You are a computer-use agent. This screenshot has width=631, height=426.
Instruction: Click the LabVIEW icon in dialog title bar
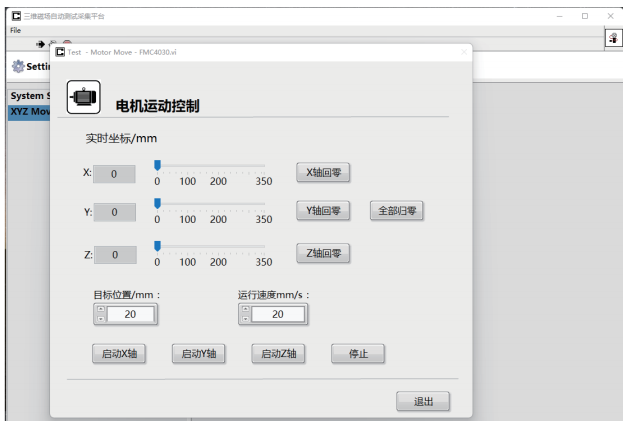(x=60, y=51)
